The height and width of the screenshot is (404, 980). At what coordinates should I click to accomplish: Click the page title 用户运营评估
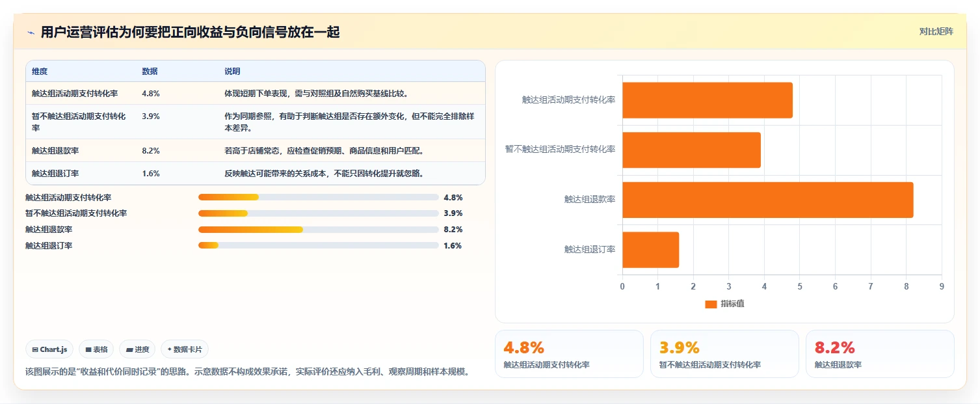[x=190, y=33]
